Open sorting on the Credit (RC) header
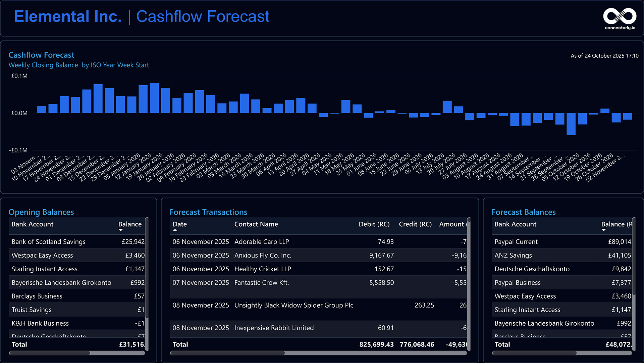 pos(415,224)
